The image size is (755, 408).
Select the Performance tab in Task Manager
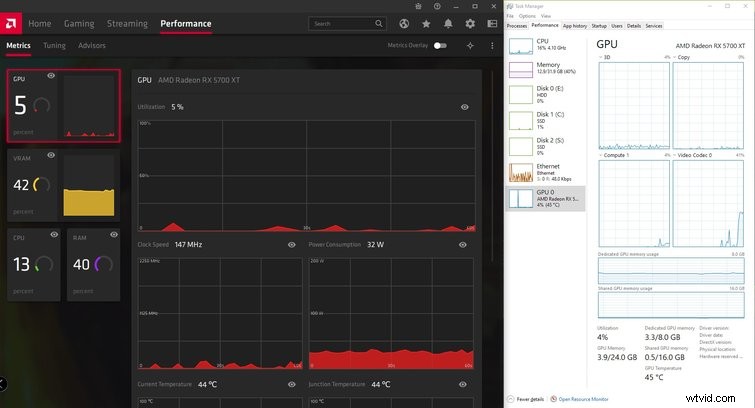pyautogui.click(x=545, y=25)
